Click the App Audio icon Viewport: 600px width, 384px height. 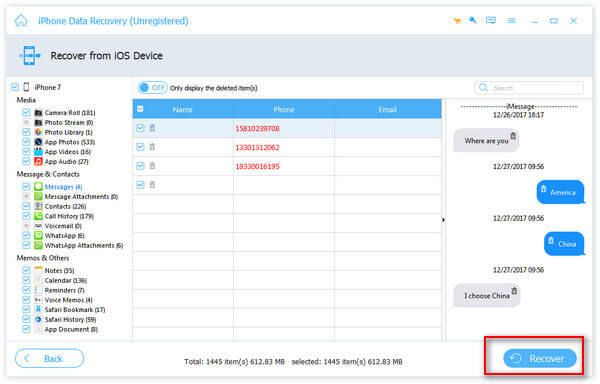tap(38, 161)
